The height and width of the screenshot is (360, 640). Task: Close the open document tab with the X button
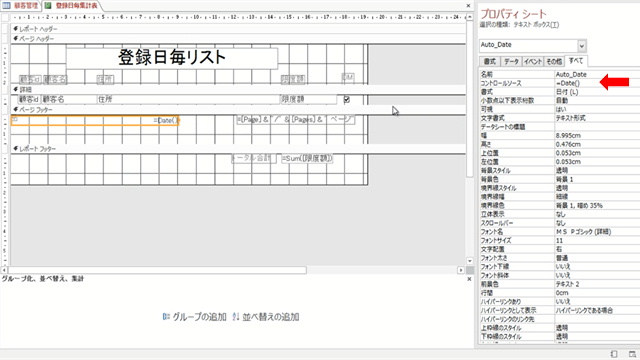[469, 6]
